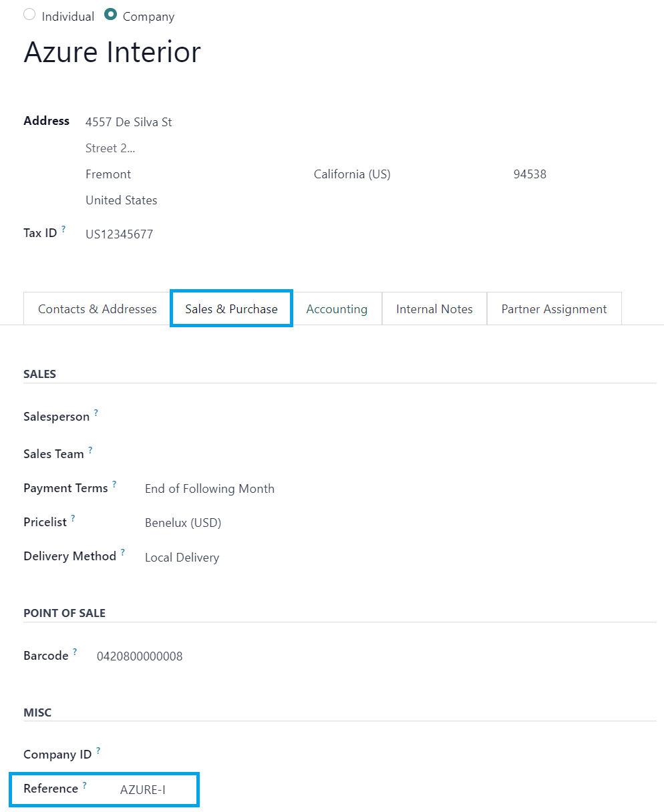Image resolution: width=664 pixels, height=812 pixels.
Task: Click the Payment Terms help question mark
Action: [114, 485]
